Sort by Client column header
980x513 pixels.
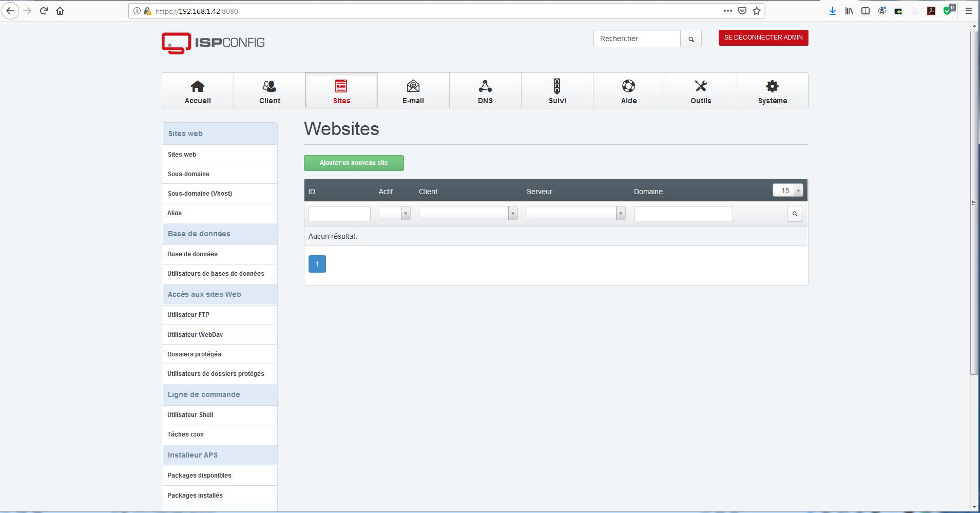click(428, 192)
